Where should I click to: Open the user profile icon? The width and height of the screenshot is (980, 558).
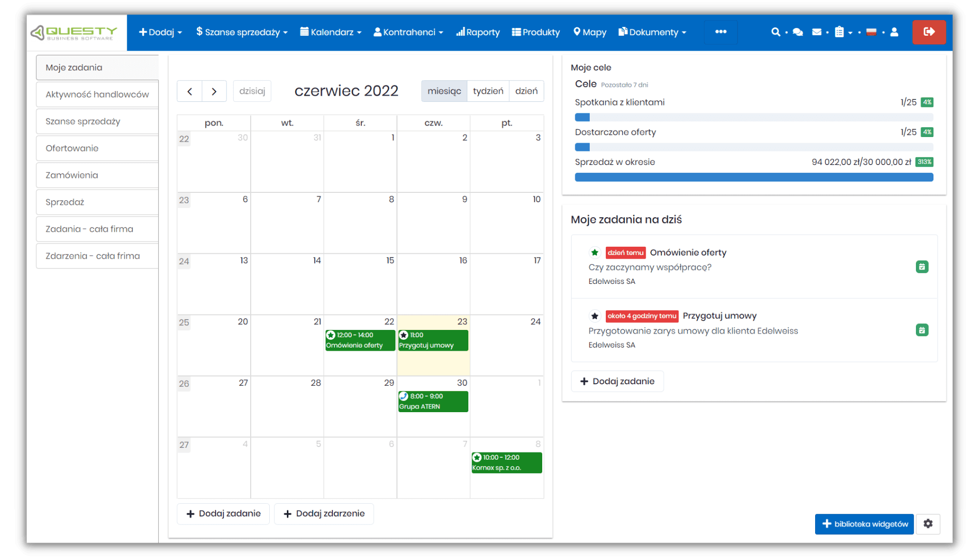[895, 32]
